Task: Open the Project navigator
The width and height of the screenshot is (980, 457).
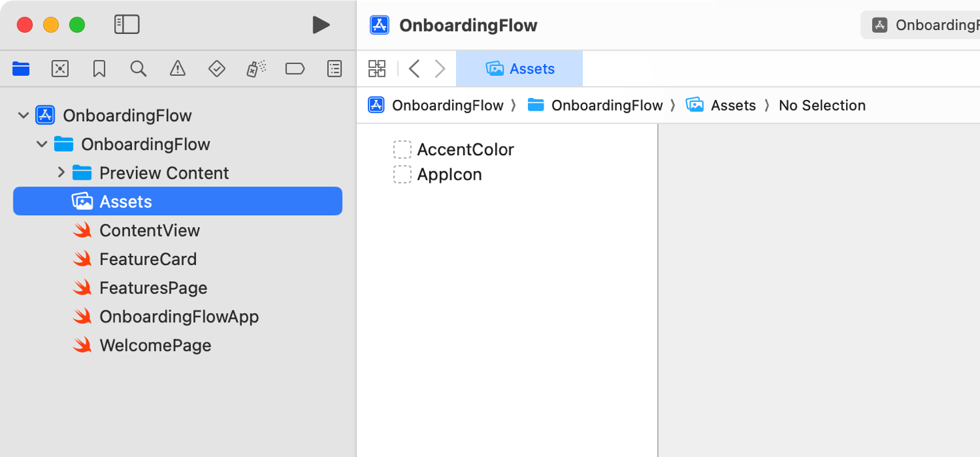Action: click(21, 69)
